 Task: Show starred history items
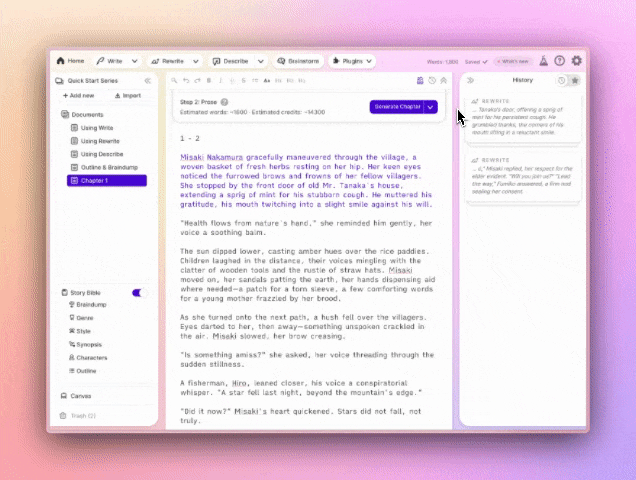tap(574, 80)
